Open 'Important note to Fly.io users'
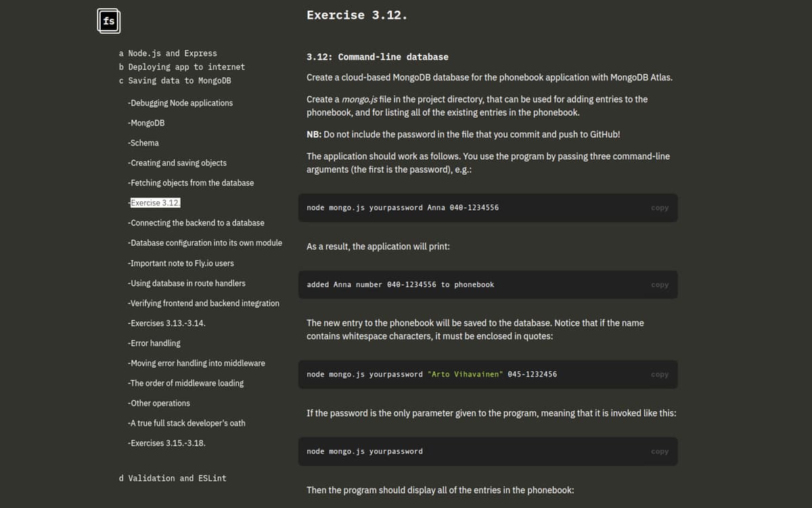Viewport: 812px width, 508px height. [180, 263]
